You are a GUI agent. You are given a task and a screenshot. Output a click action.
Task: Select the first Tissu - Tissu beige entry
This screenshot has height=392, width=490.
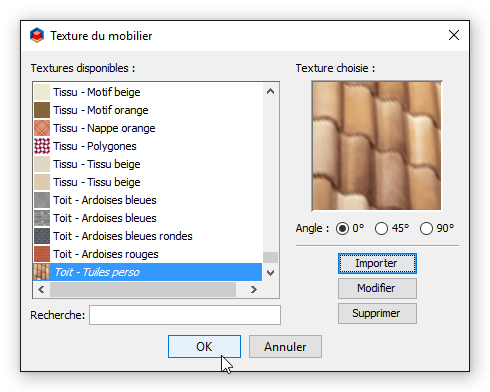click(x=148, y=164)
